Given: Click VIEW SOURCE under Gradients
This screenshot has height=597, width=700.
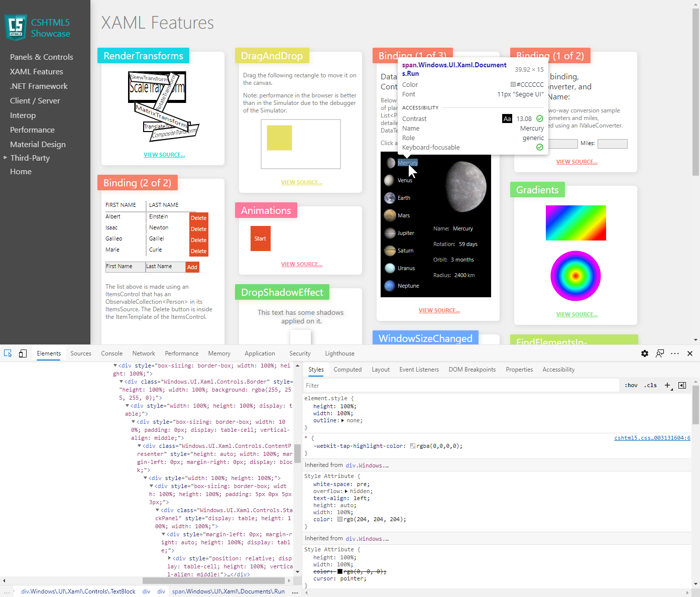Looking at the screenshot, I should pyautogui.click(x=576, y=314).
